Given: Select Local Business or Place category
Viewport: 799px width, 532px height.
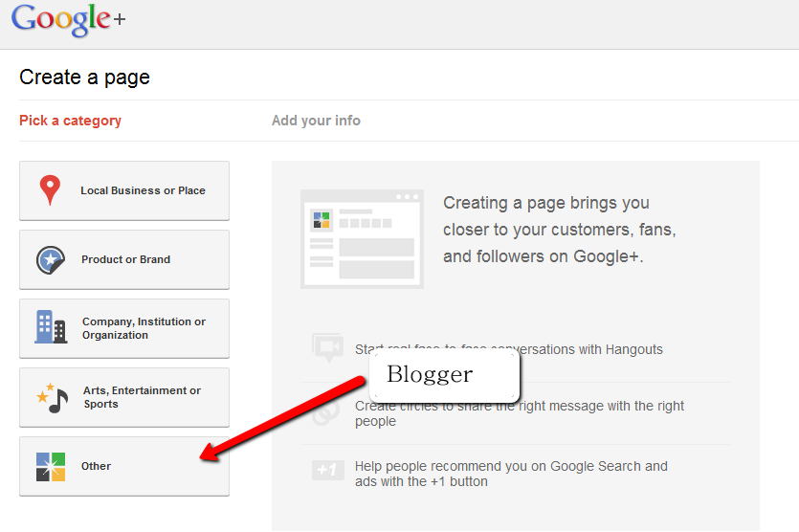Looking at the screenshot, I should coord(124,190).
